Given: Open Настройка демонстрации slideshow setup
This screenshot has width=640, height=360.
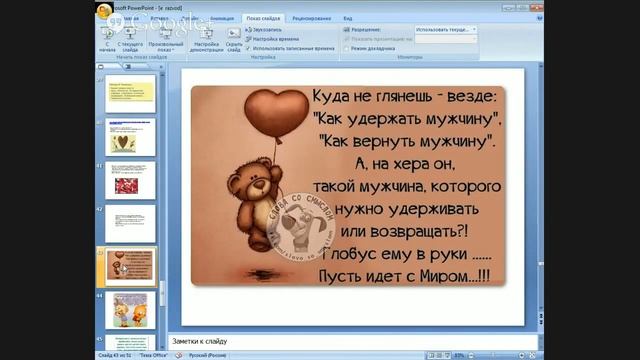Looking at the screenshot, I should (207, 40).
